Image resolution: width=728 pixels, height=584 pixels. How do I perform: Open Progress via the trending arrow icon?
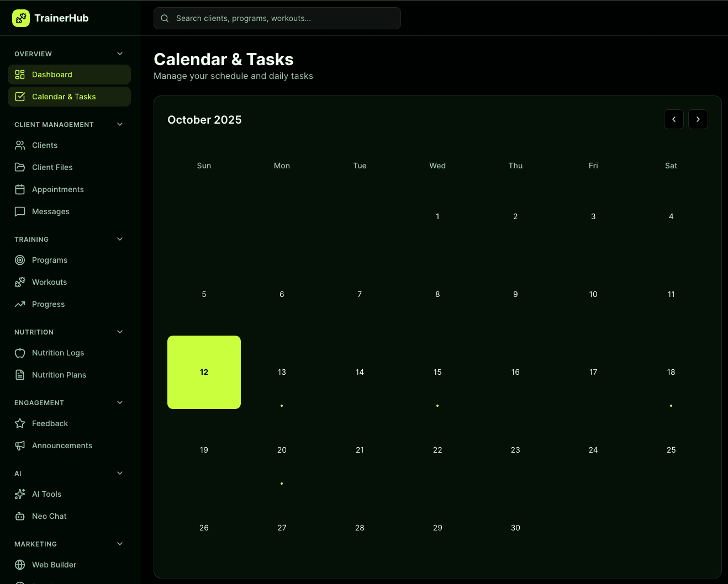point(20,304)
